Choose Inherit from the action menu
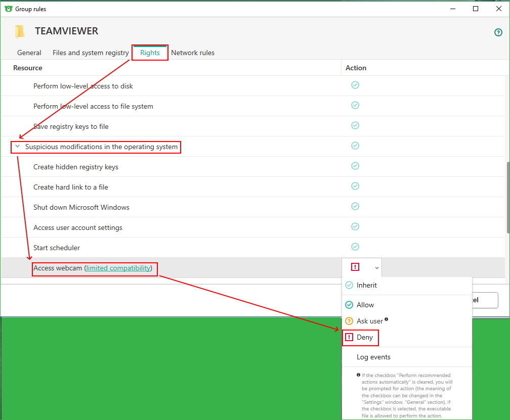Image resolution: width=510 pixels, height=420 pixels. tap(407, 285)
